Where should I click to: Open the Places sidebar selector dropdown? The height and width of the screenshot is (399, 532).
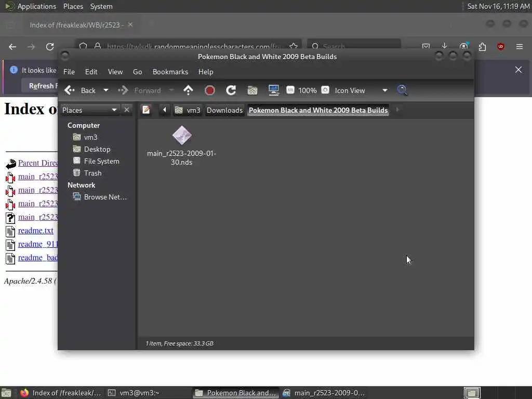(x=89, y=110)
